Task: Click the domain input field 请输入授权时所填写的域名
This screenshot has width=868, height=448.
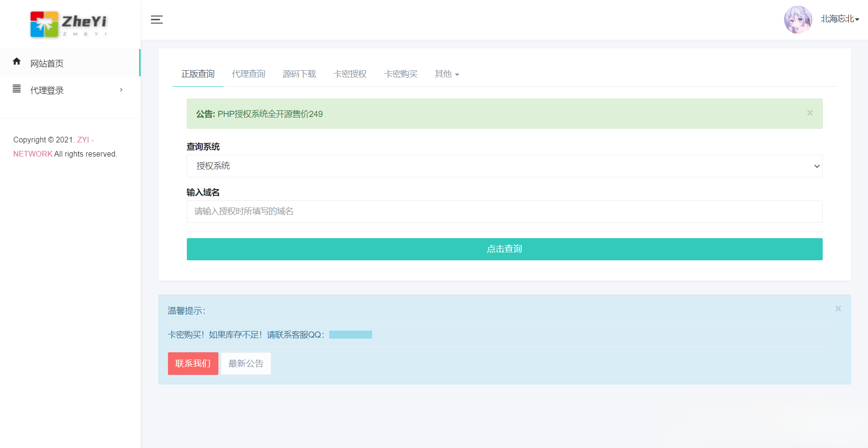Action: 504,211
